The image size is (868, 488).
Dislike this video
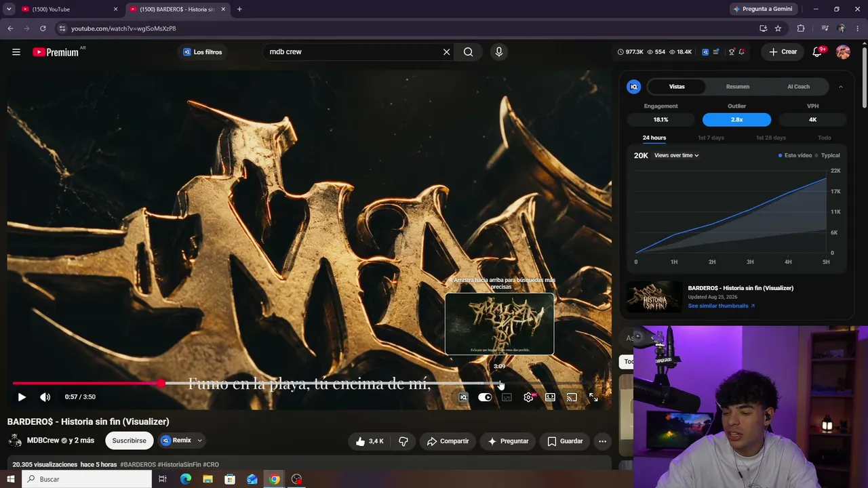pos(403,441)
